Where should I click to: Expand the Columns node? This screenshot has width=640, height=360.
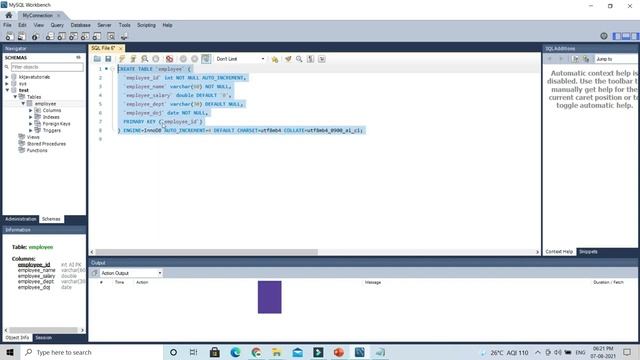(31, 110)
